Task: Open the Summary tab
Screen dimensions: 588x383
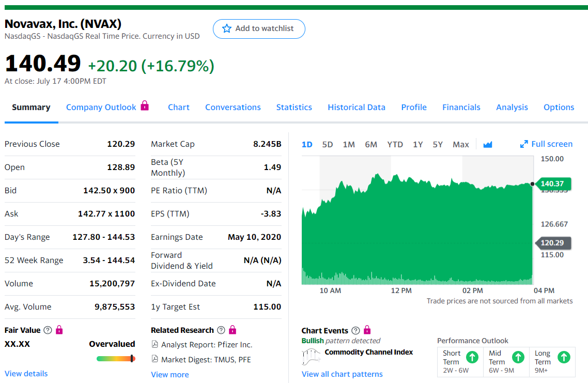Action: pos(31,108)
